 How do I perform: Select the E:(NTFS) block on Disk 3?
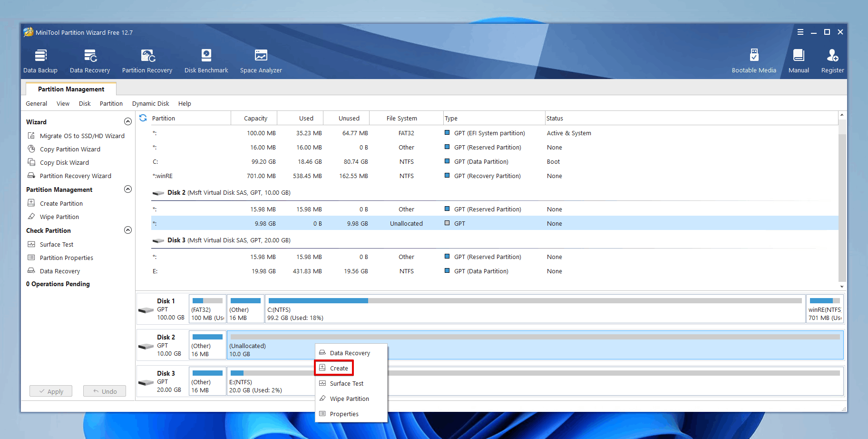coord(535,381)
